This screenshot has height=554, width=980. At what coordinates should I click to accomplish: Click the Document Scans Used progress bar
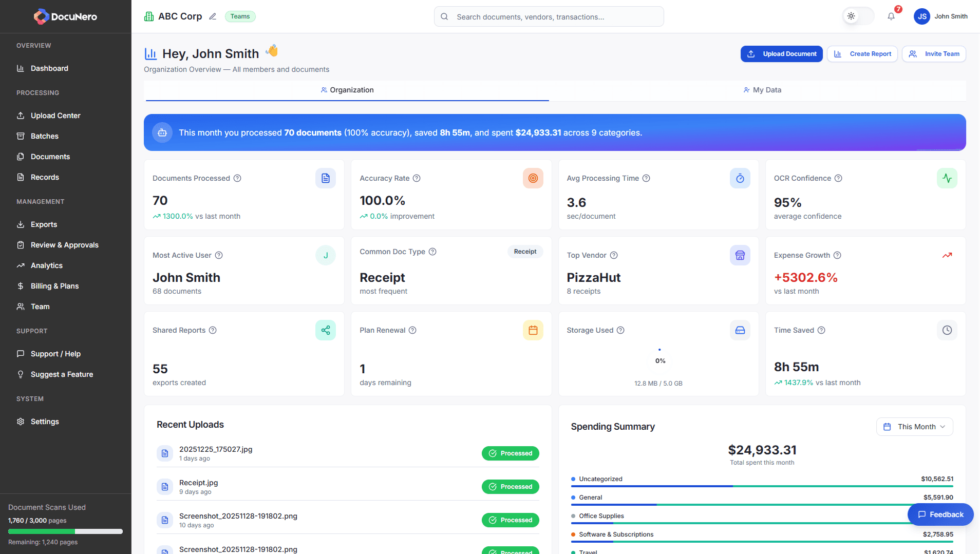tap(65, 531)
